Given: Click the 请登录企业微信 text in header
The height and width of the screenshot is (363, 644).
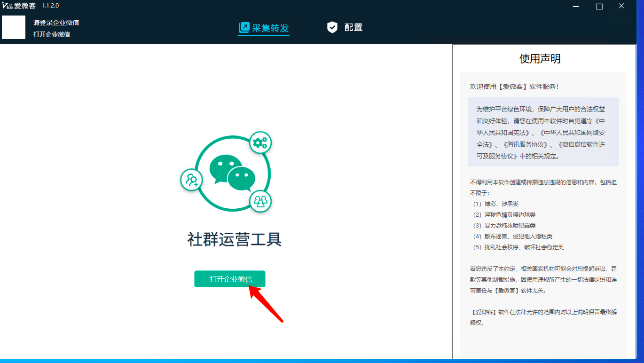Looking at the screenshot, I should [x=56, y=23].
